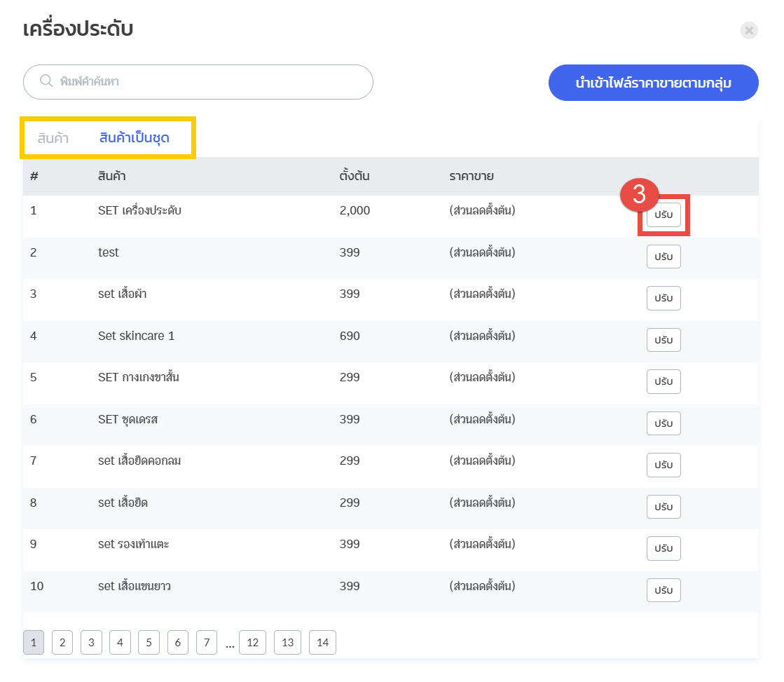Image resolution: width=784 pixels, height=682 pixels.
Task: Select current page 1 button
Action: [34, 643]
